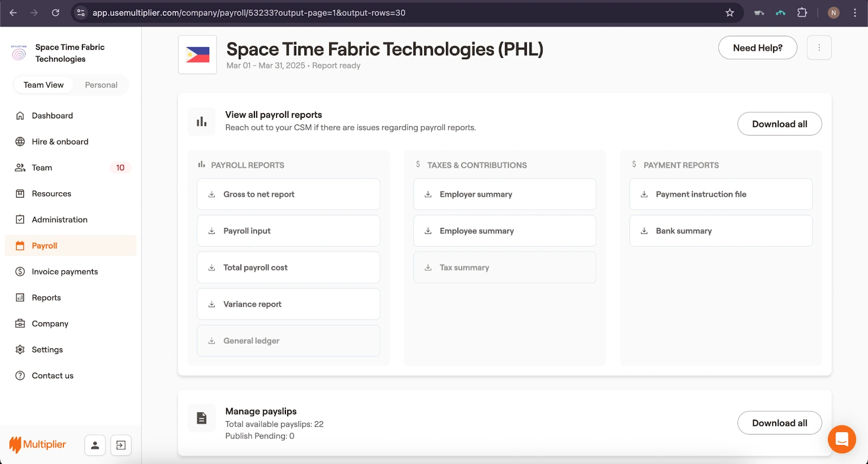Switch to Team View tab

click(43, 85)
